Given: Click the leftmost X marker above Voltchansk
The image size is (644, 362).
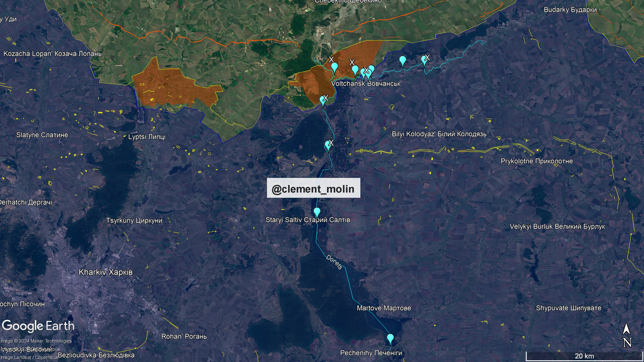Looking at the screenshot, I should [x=331, y=59].
